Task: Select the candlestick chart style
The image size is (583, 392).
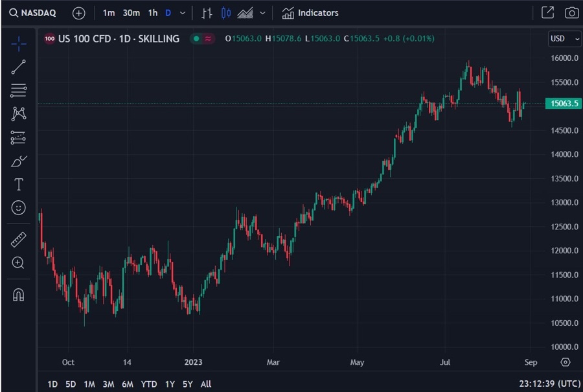Action: tap(225, 13)
